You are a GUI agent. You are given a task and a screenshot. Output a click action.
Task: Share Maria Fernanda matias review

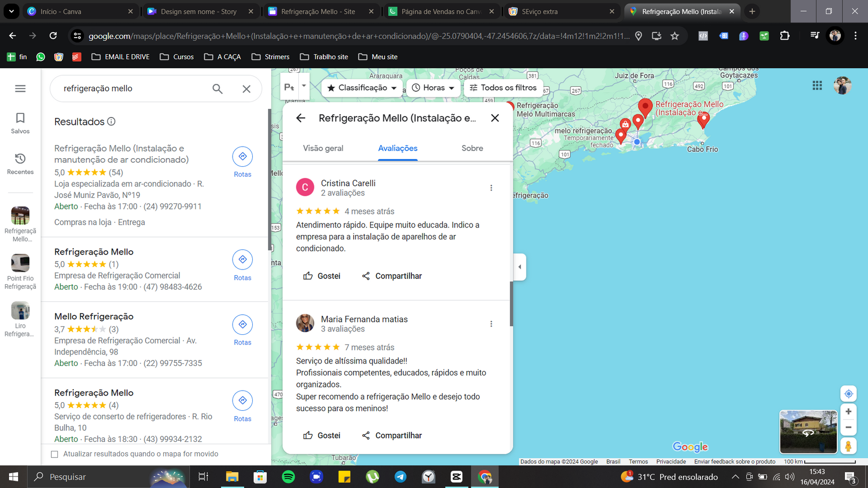[x=392, y=435]
